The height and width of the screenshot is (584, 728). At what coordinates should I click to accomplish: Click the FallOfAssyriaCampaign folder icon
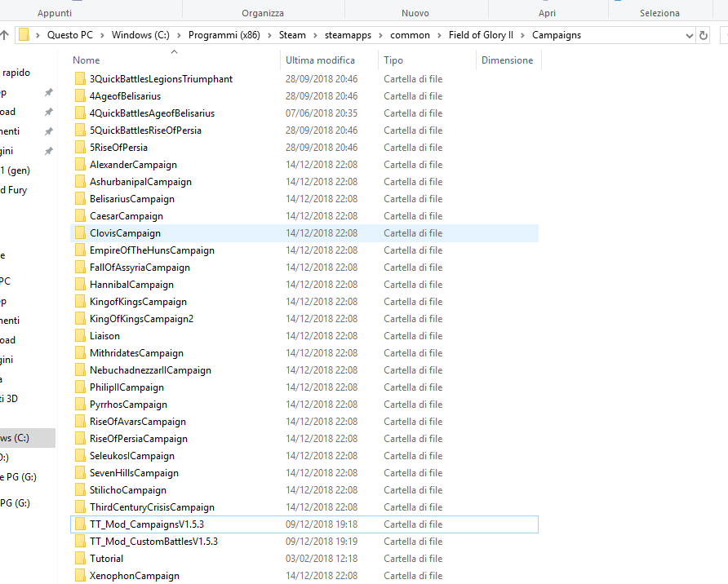pyautogui.click(x=80, y=268)
